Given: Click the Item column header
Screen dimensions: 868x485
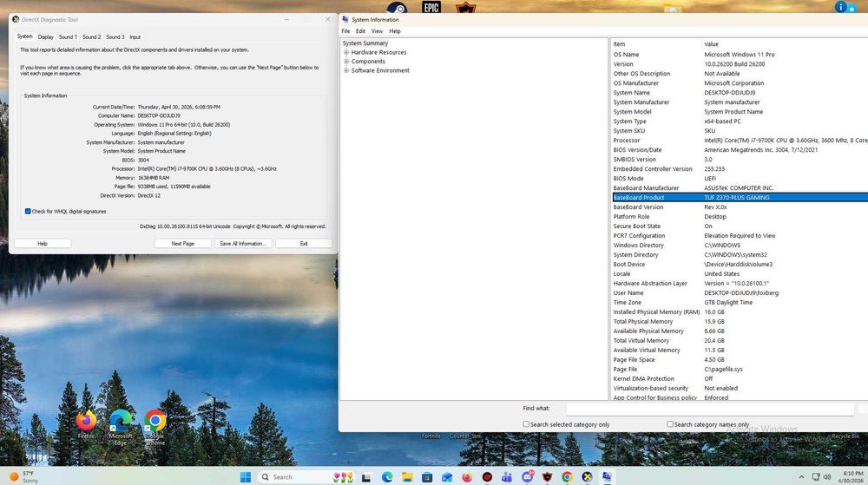Looking at the screenshot, I should [x=656, y=44].
